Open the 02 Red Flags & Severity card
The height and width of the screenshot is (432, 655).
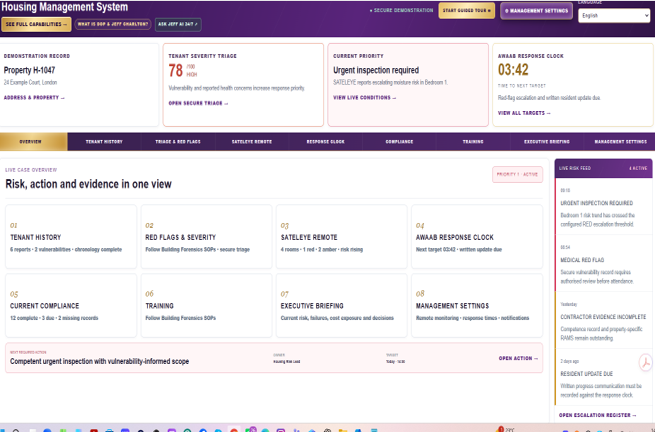[x=206, y=236]
